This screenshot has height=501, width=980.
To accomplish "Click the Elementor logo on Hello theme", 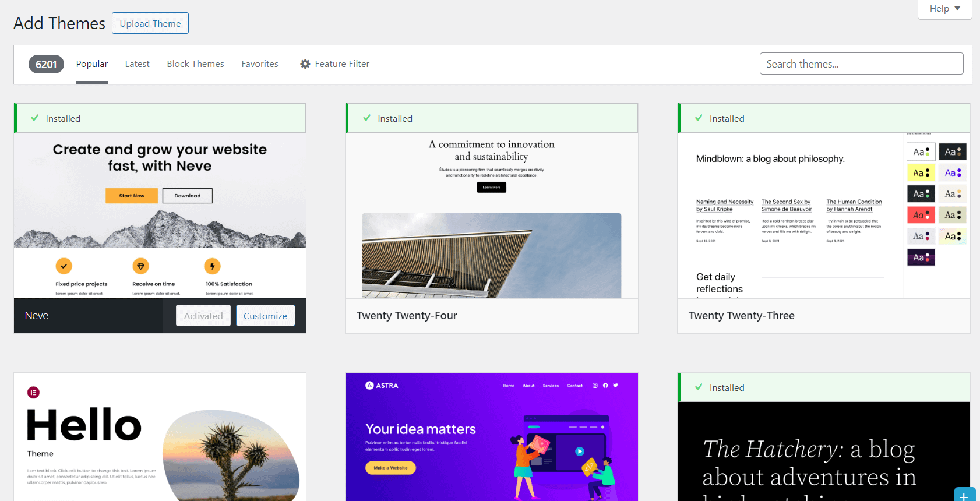I will point(33,393).
